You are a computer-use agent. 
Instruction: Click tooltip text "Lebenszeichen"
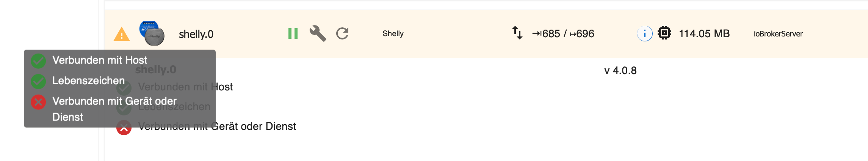pyautogui.click(x=88, y=80)
